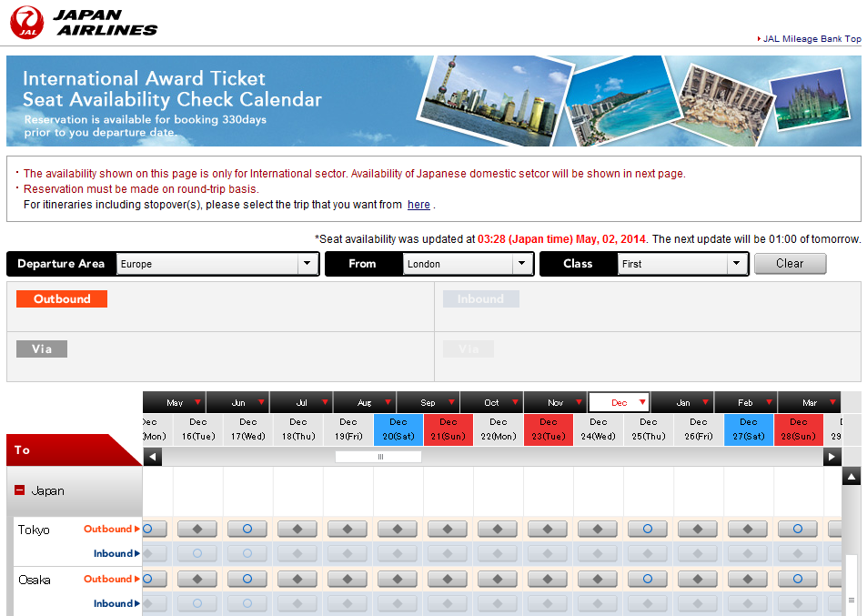Select Tokyo outbound Dec 28 available circle
This screenshot has width=867, height=616.
point(798,530)
